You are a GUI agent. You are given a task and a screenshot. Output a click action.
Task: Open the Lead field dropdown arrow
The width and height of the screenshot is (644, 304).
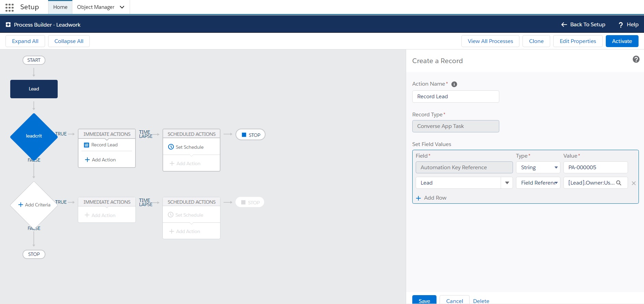pyautogui.click(x=507, y=183)
